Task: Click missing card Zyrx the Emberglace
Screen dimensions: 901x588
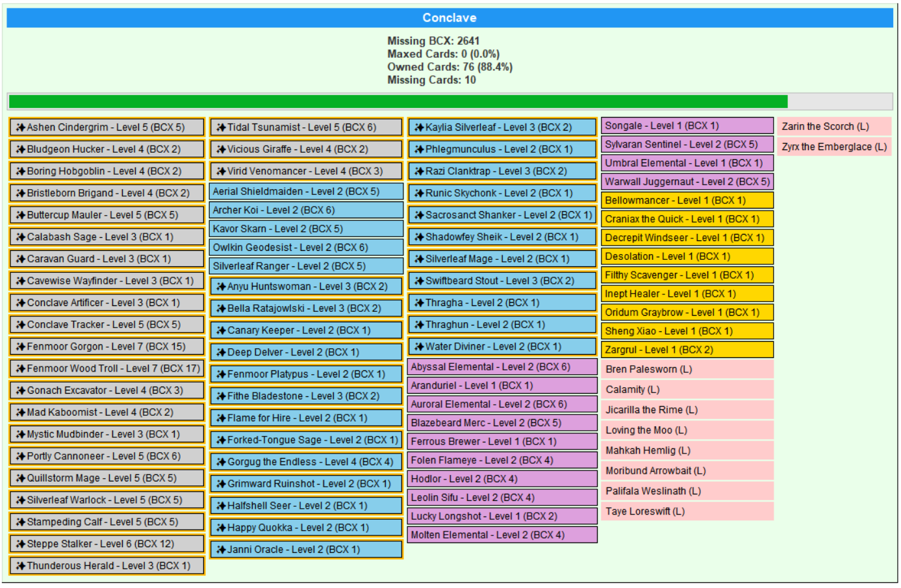Action: click(835, 147)
